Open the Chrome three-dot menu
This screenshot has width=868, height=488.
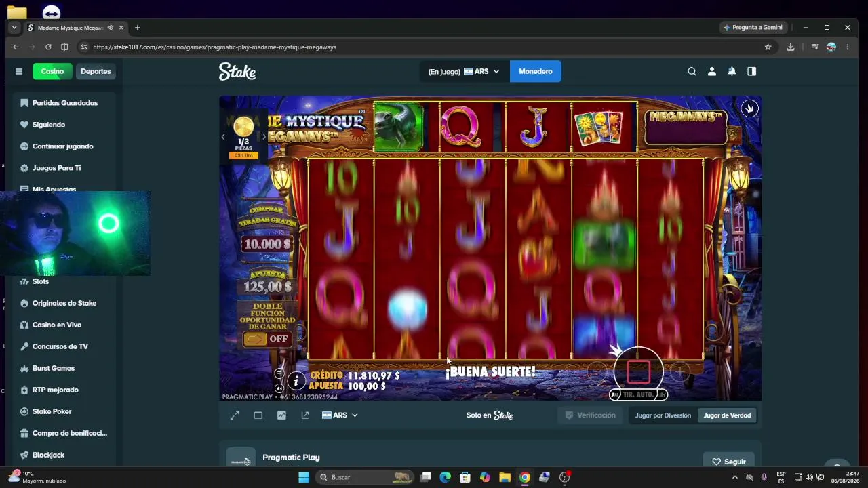(848, 47)
